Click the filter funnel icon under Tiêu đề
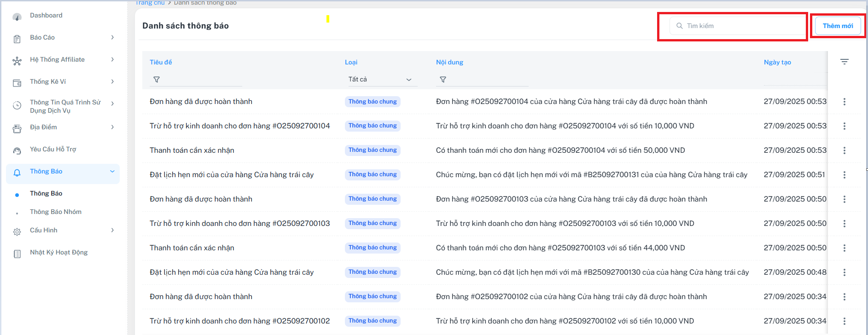Screen dimensions: 868x335 [157, 80]
